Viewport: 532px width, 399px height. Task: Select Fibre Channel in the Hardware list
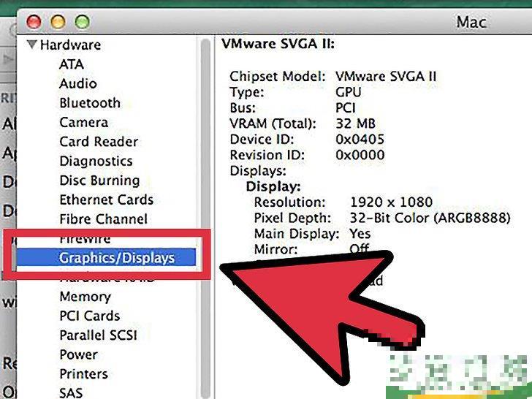(103, 219)
